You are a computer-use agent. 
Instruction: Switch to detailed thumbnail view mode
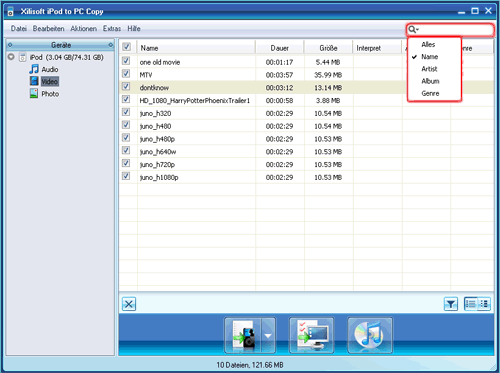point(484,304)
